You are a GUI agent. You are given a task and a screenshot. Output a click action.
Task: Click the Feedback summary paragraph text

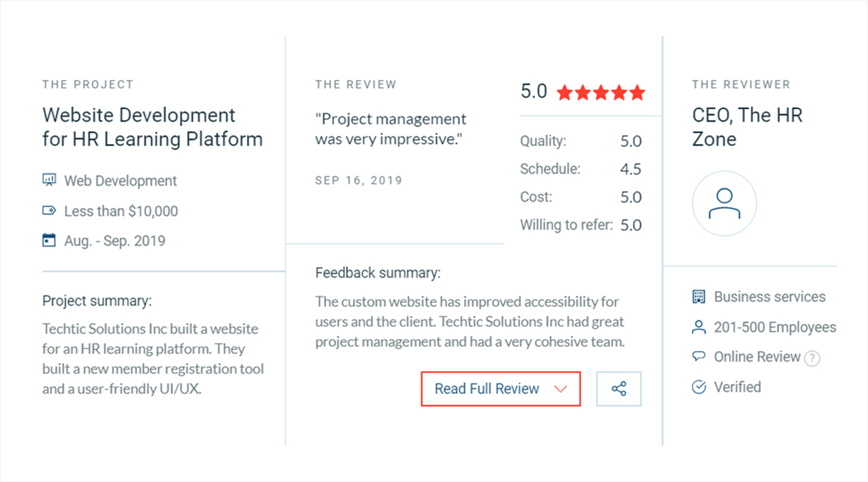(469, 322)
